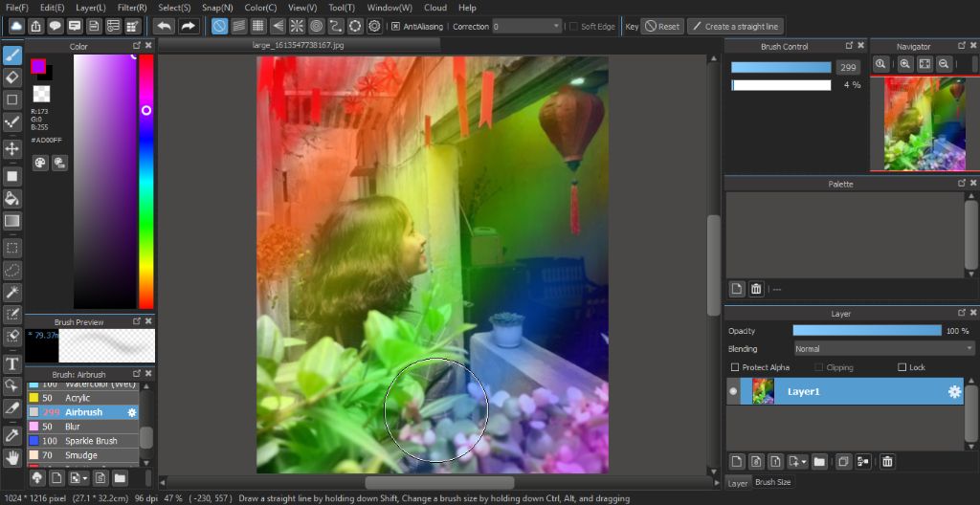980x505 pixels.
Task: Toggle Clipping checkbox
Action: (819, 367)
